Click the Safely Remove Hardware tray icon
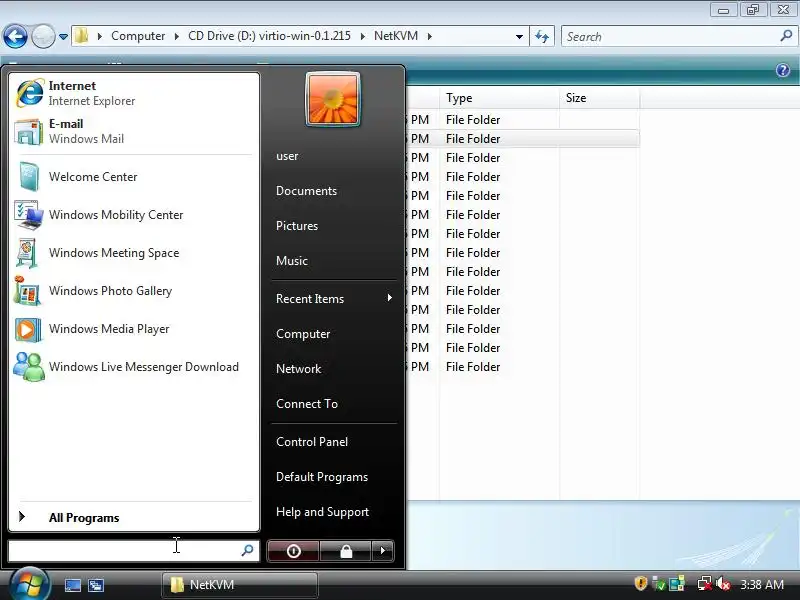Screen dimensions: 800x600 coord(659,584)
